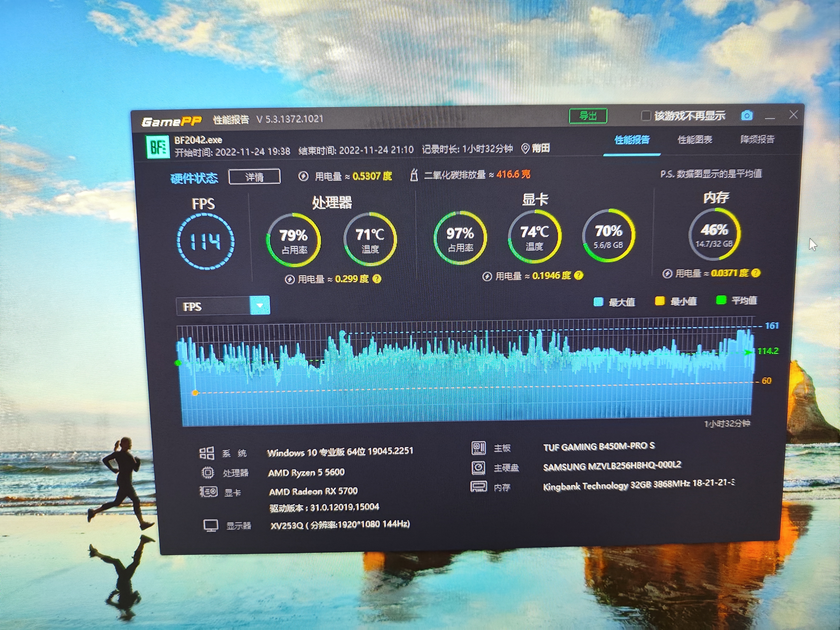Check 该游戏不再显示 checkbox
840x630 pixels.
point(646,115)
